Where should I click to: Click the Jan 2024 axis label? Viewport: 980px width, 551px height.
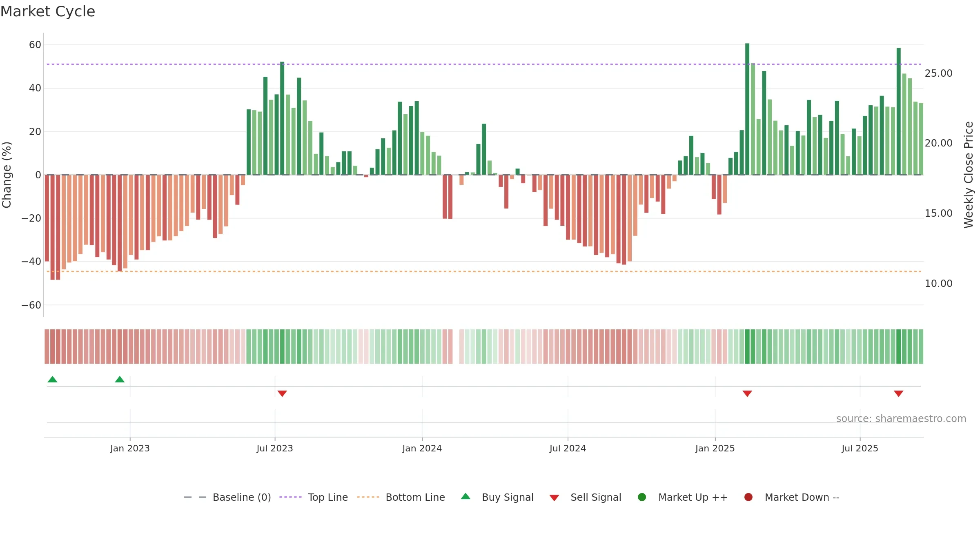click(x=422, y=448)
